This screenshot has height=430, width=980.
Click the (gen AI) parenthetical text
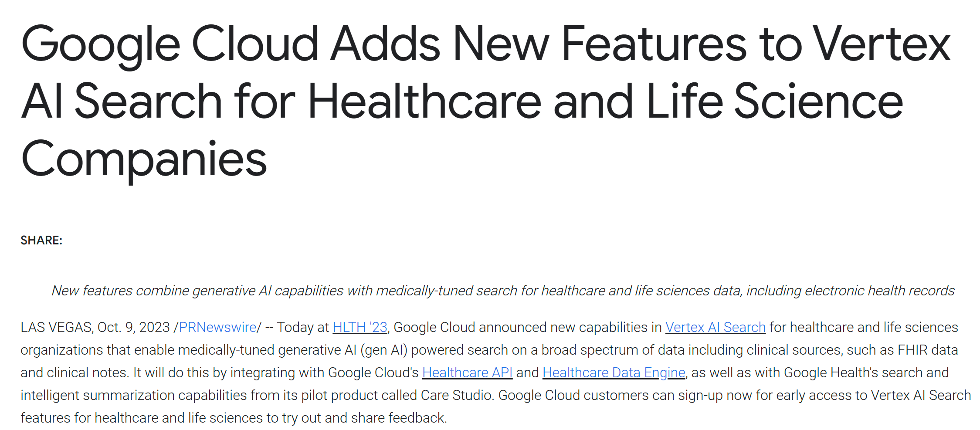click(384, 350)
